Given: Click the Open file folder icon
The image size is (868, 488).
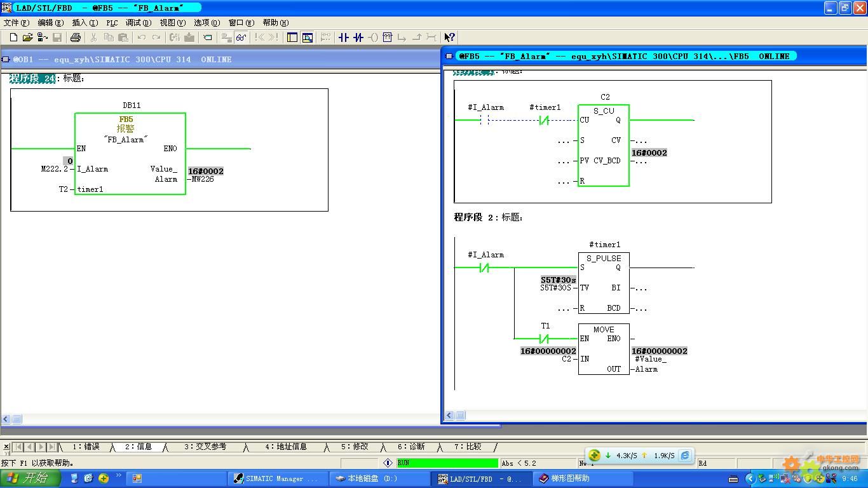Looking at the screenshot, I should point(28,37).
